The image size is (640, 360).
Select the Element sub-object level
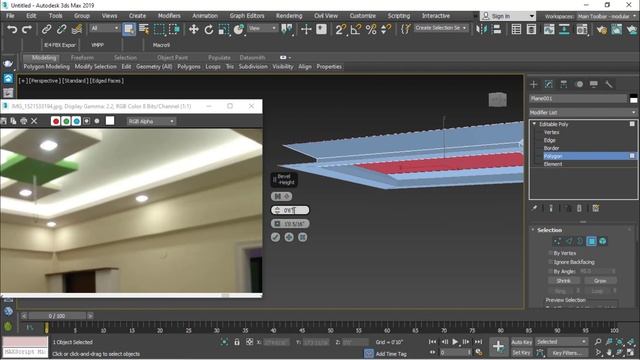553,164
